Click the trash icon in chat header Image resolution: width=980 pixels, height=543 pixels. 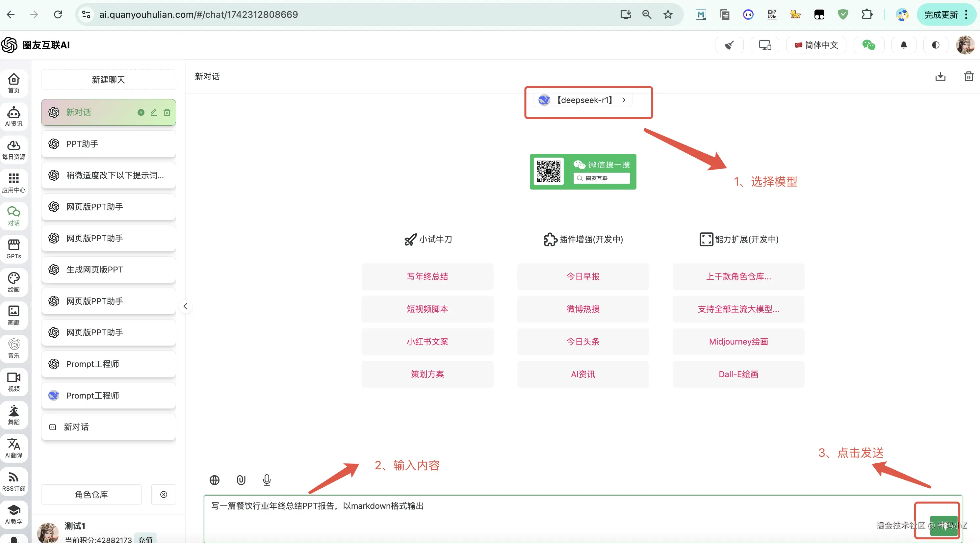point(968,76)
